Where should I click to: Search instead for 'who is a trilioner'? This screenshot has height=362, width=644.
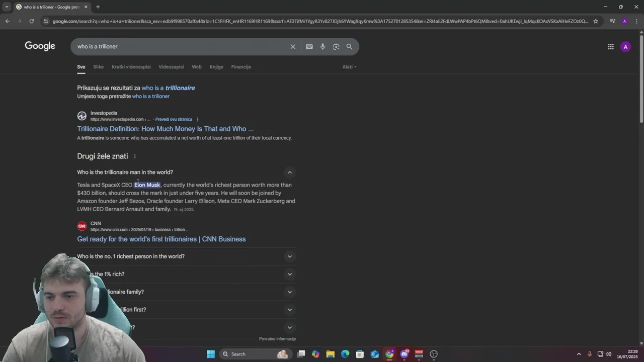click(x=150, y=96)
